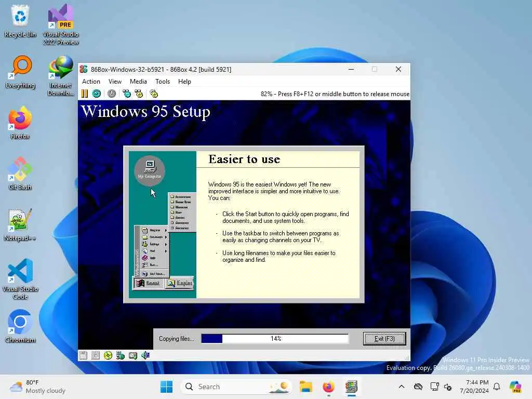Click the Start button in setup illustration

[x=148, y=283]
